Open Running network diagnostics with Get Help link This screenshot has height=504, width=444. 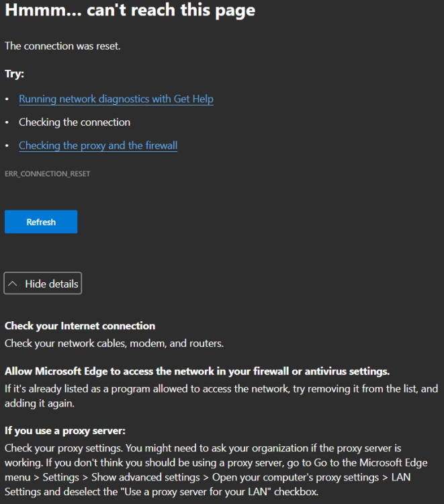point(116,99)
